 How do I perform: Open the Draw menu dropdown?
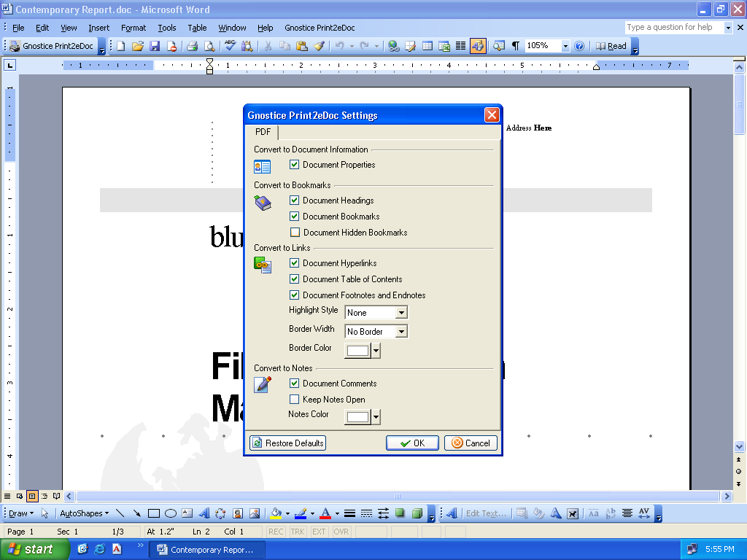[x=21, y=513]
